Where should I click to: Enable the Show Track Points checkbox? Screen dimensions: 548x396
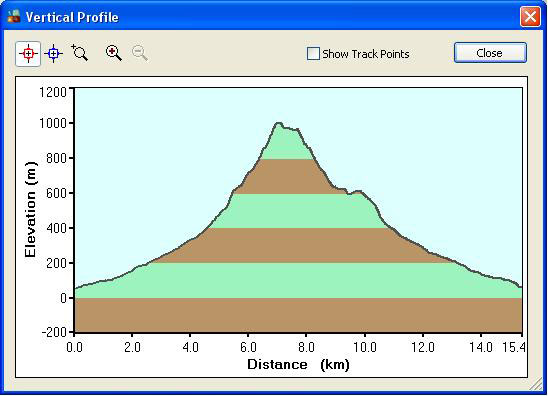(313, 54)
